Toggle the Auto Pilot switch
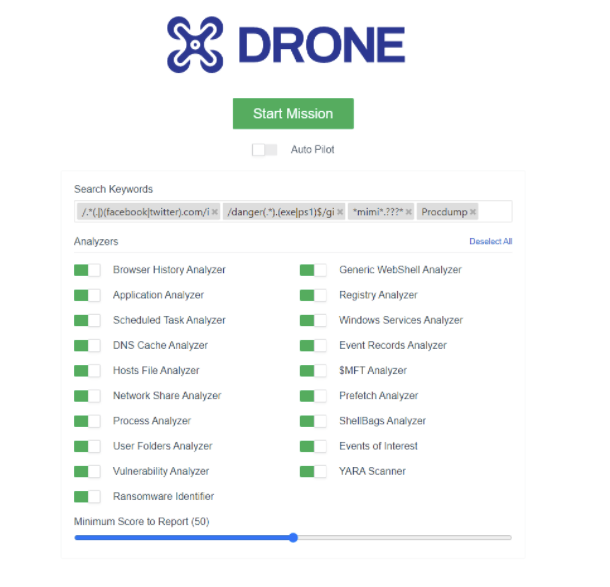 point(264,150)
